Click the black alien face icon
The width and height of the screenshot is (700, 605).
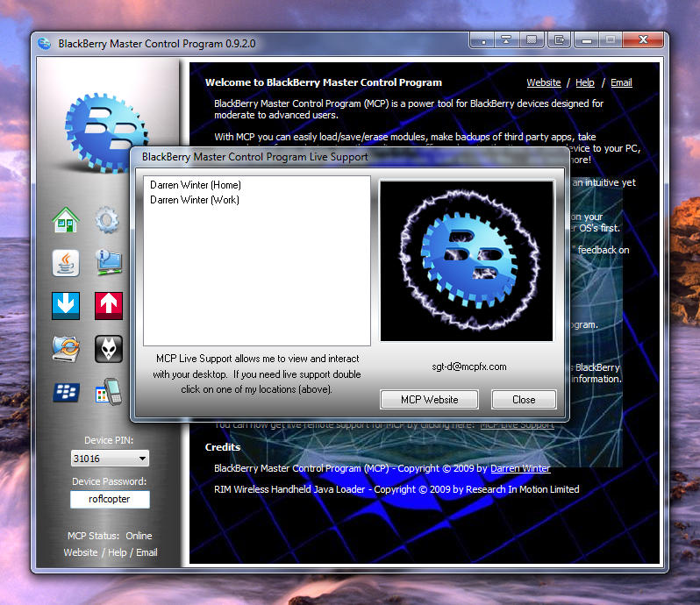[x=108, y=348]
